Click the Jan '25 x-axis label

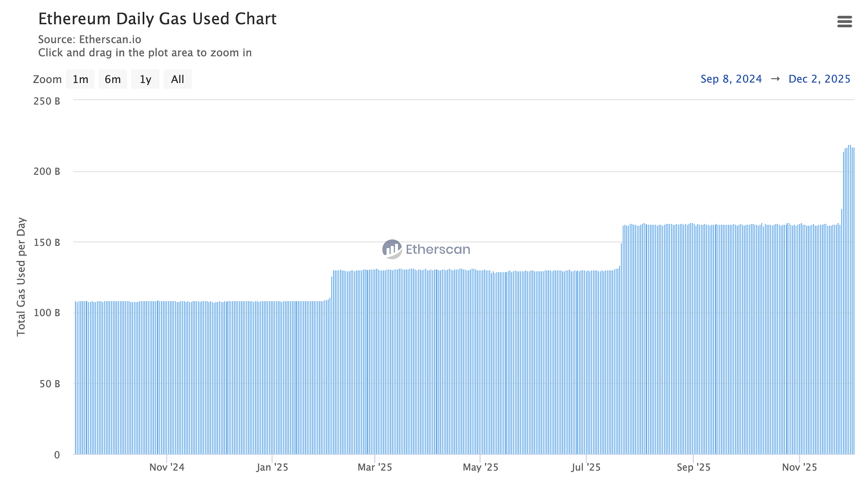pyautogui.click(x=272, y=467)
